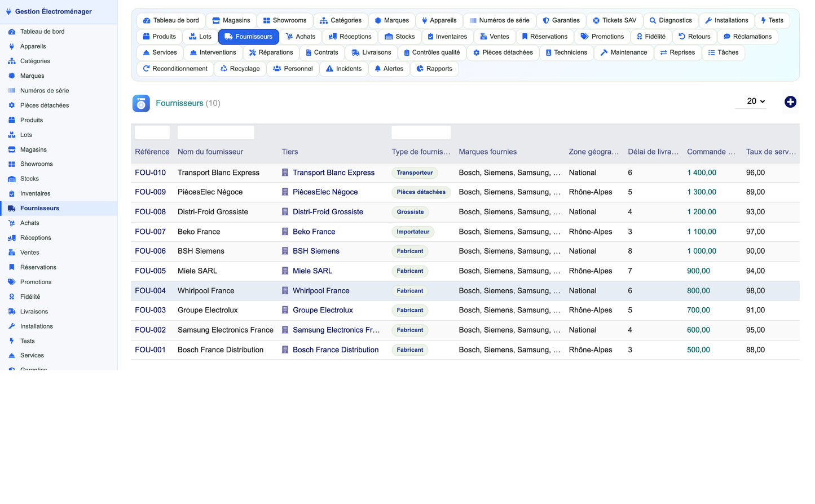Screen dimensions: 815x504
Task: Sort by Délai de livraison column header
Action: [x=653, y=152]
